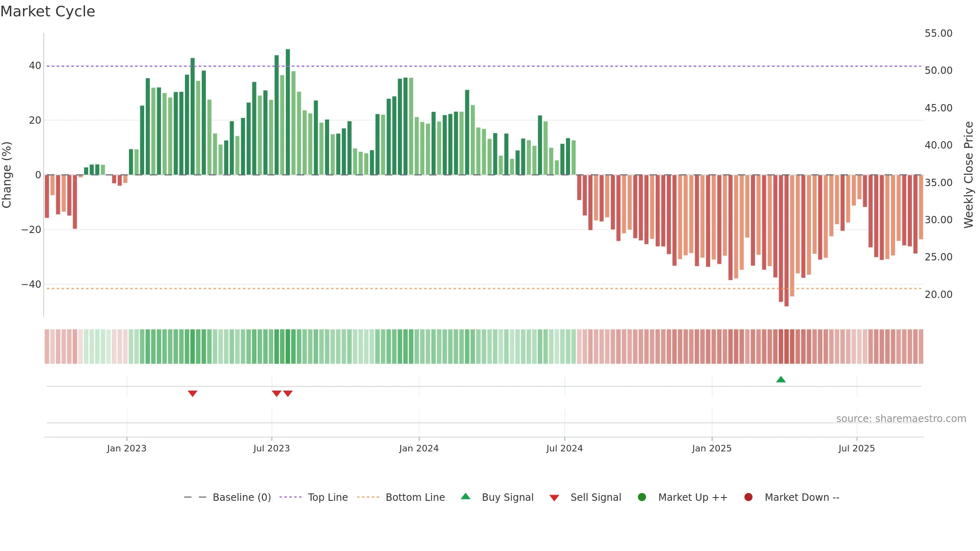Click the green buy signal marker on timeline
This screenshot has width=980, height=551.
[x=781, y=380]
